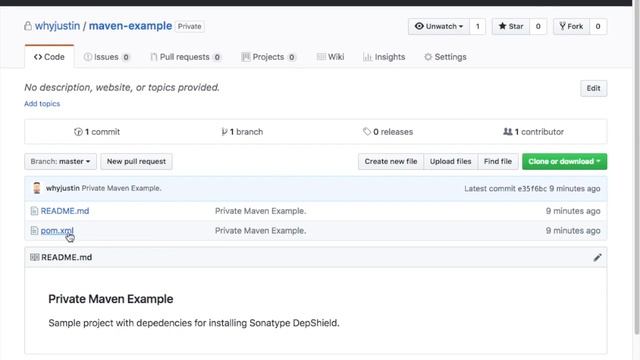
Task: Open the Projects tab
Action: click(268, 57)
